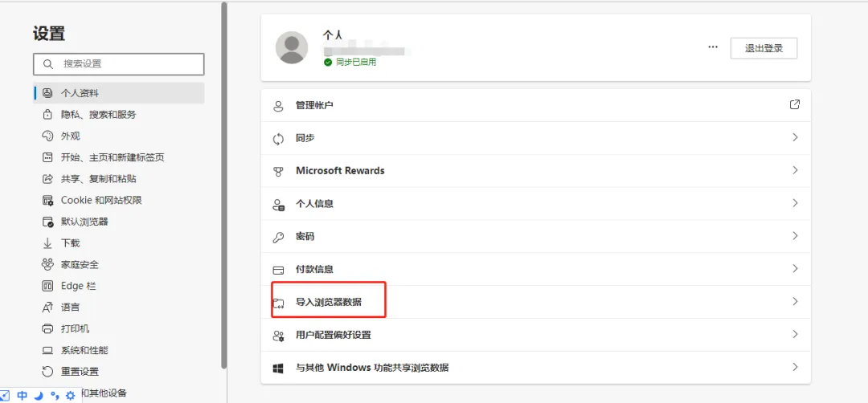Open 家庭安全 family icon
Image resolution: width=868 pixels, height=403 pixels.
(47, 265)
